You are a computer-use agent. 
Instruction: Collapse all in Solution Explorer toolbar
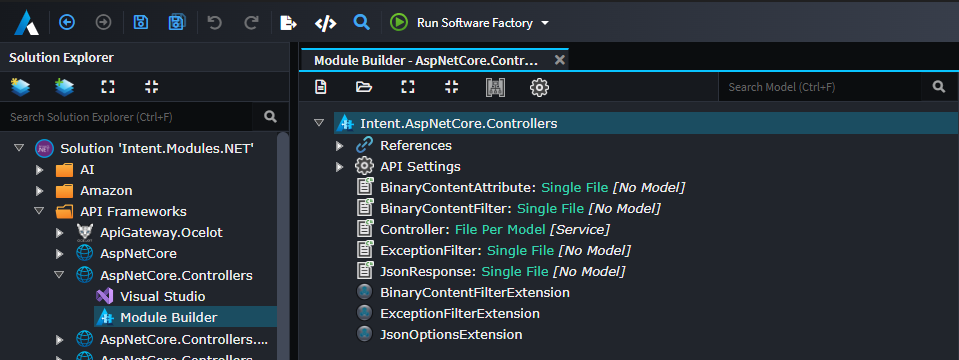(x=152, y=87)
